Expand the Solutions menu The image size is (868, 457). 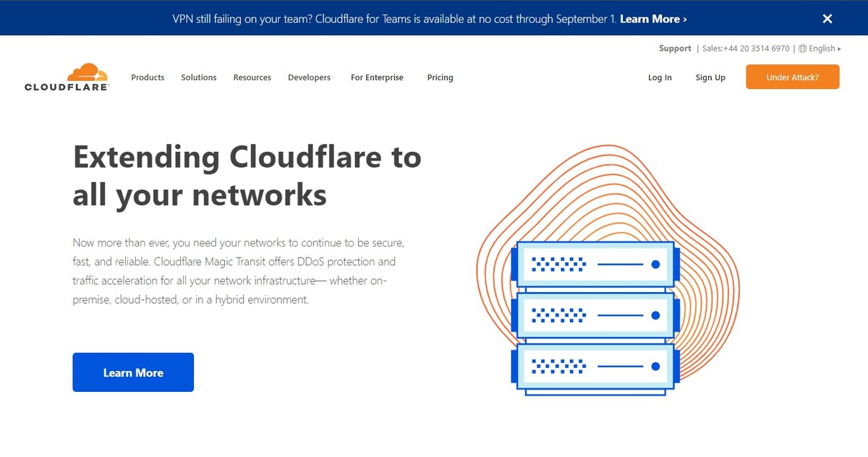198,77
